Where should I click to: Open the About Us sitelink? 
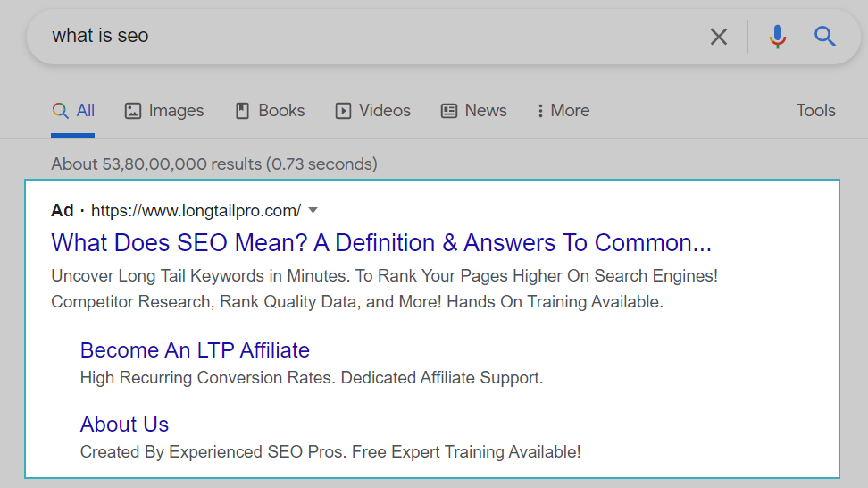124,425
